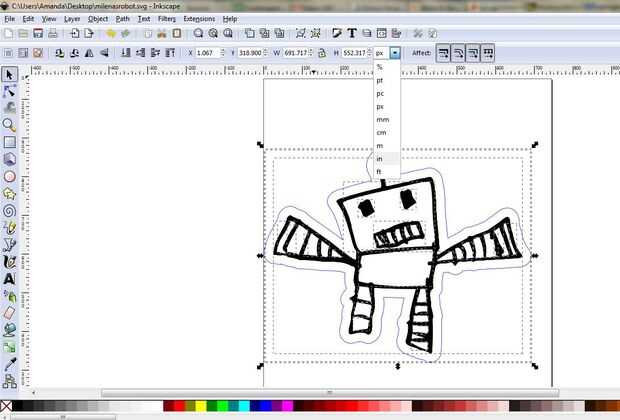Choose 'ft' from the units list

pos(387,172)
